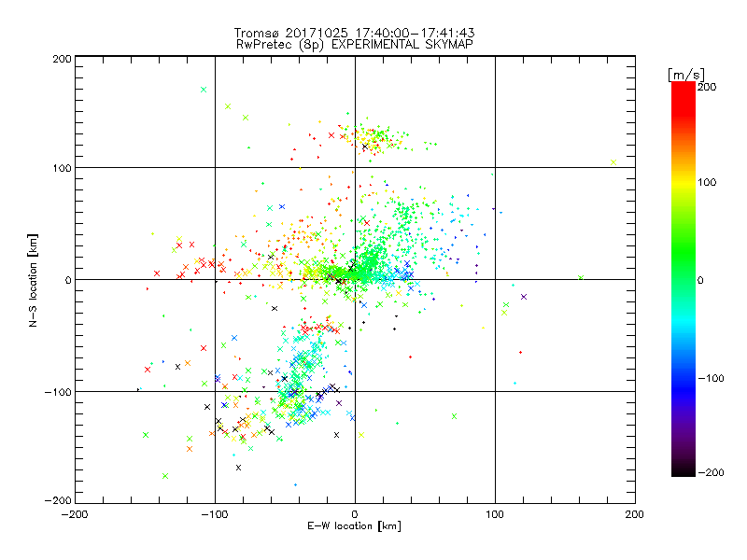Click the N-S axis tick label "-100"

point(58,392)
